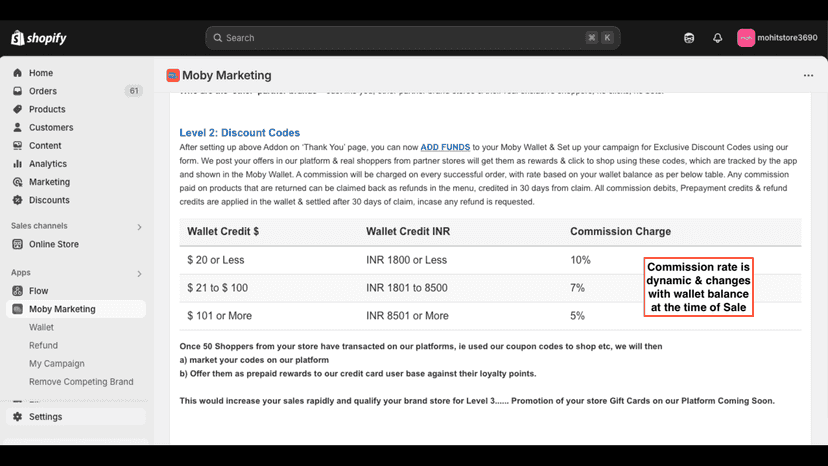
Task: Follow the ADD FUNDS link
Action: [445, 147]
